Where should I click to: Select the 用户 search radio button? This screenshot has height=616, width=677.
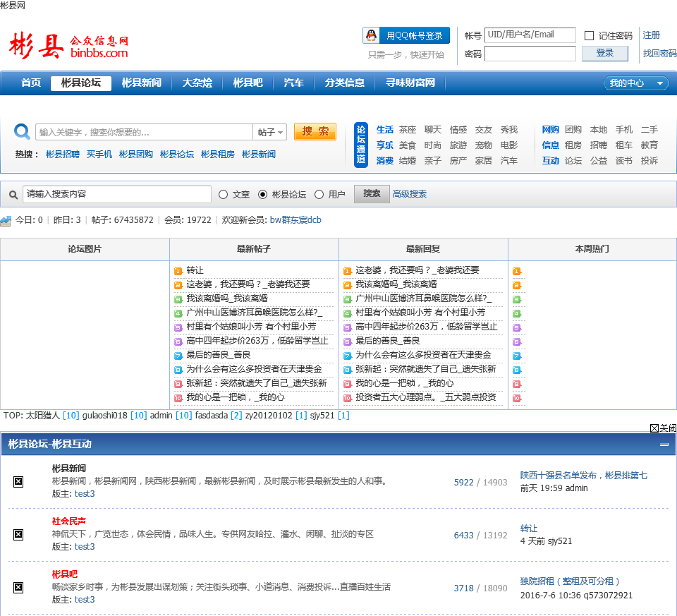pyautogui.click(x=319, y=194)
